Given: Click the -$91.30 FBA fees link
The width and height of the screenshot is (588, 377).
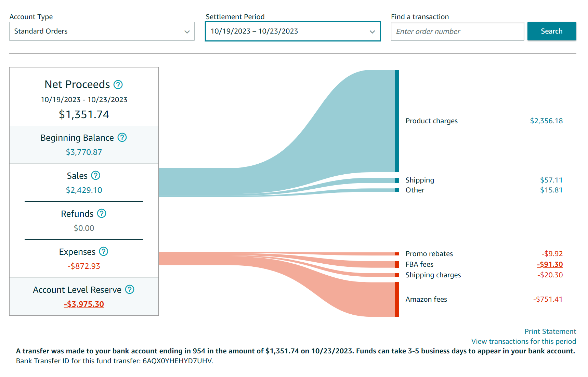Looking at the screenshot, I should [x=550, y=264].
